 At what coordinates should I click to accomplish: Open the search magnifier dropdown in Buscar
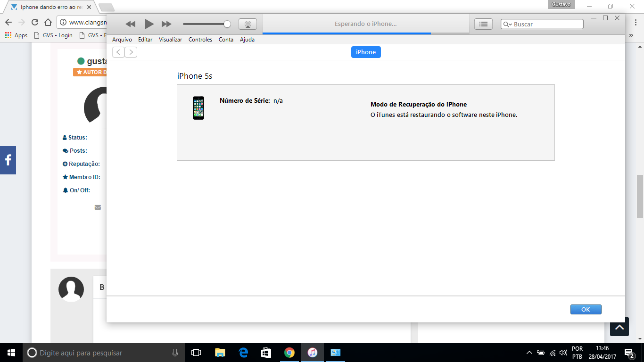click(507, 24)
